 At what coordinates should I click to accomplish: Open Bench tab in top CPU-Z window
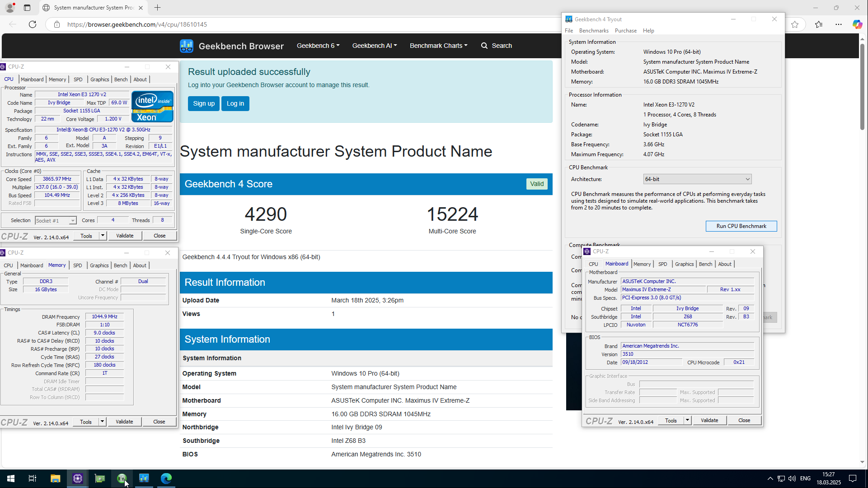121,79
